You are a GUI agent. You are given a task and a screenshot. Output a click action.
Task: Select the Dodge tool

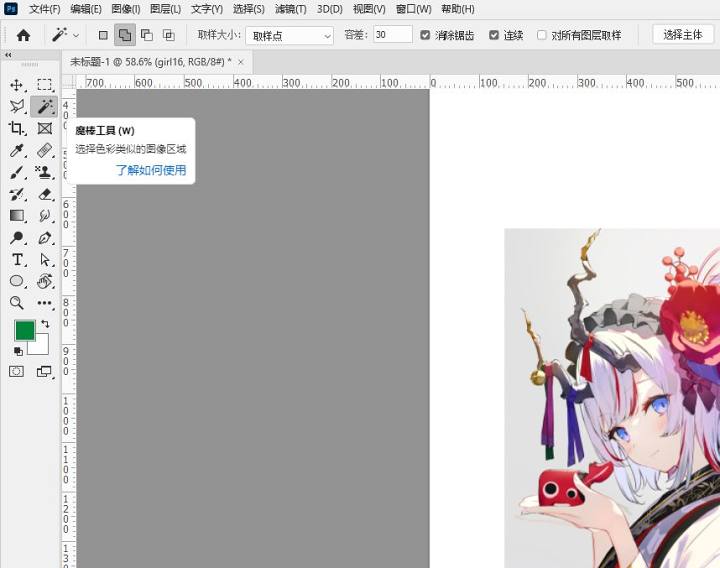click(17, 238)
